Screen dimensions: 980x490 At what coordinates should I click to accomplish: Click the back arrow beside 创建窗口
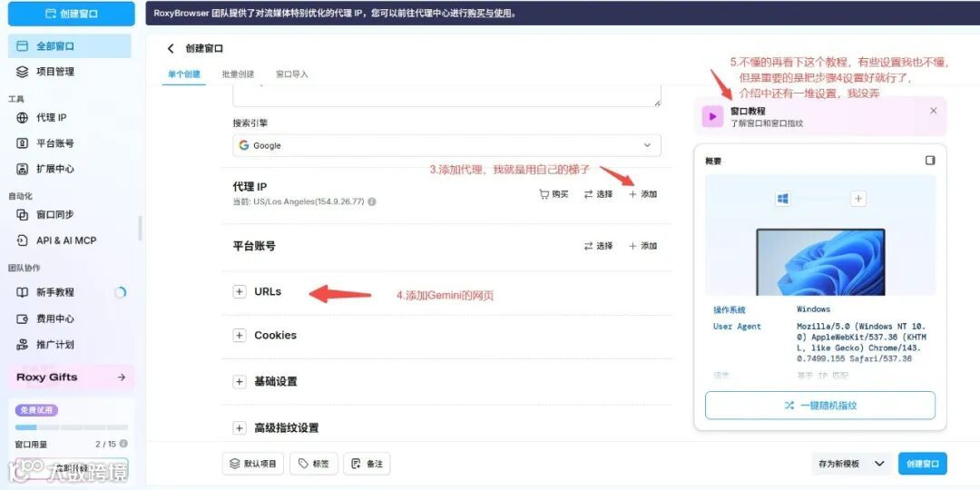[171, 48]
